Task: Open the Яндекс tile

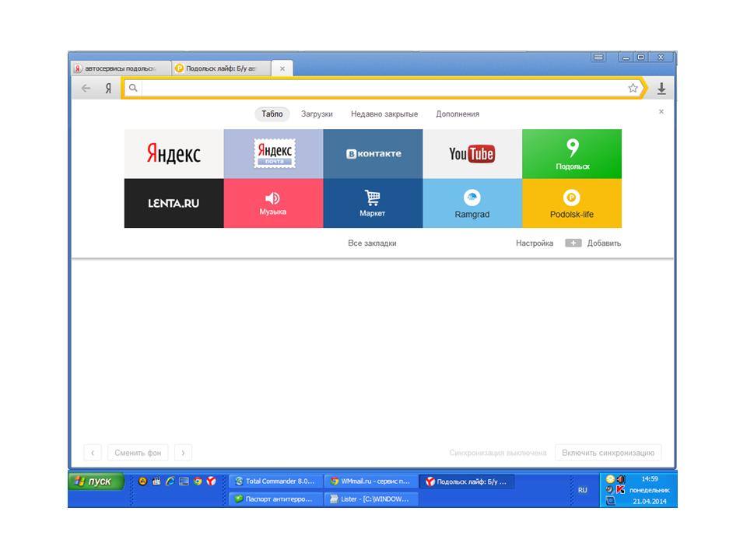Action: pos(174,154)
